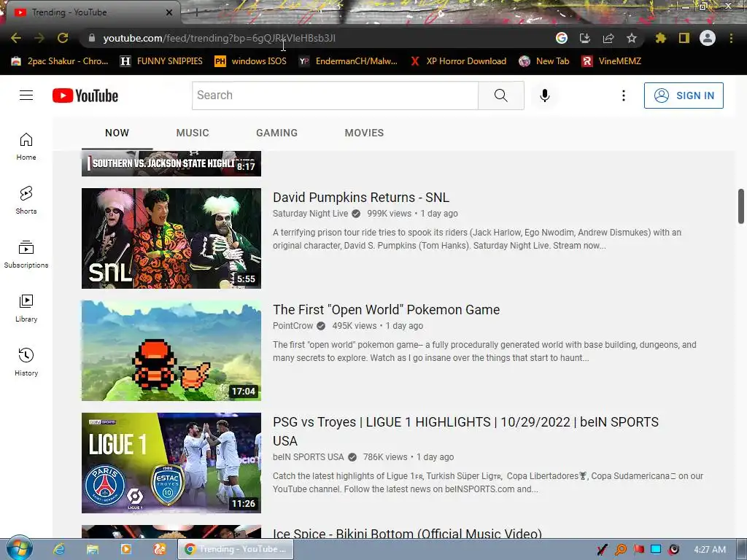Image resolution: width=747 pixels, height=560 pixels.
Task: Open Shorts from the sidebar
Action: click(x=26, y=200)
